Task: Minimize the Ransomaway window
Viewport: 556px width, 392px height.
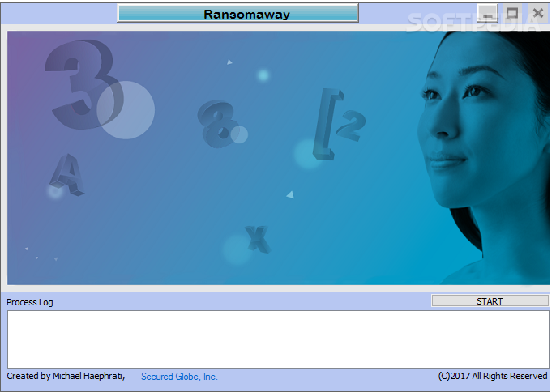Action: pos(488,14)
